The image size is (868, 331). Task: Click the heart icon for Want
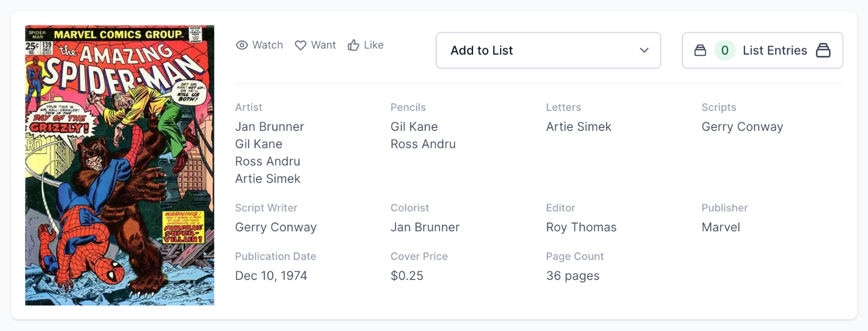[x=301, y=46]
